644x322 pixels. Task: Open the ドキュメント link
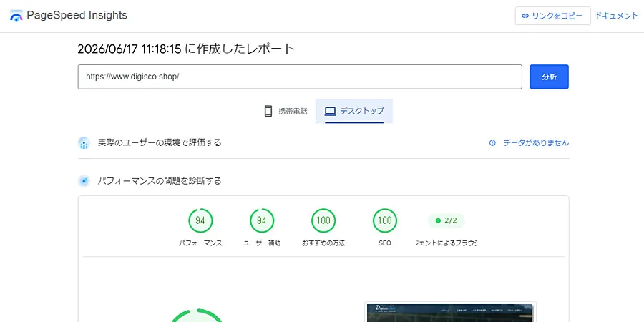(617, 16)
